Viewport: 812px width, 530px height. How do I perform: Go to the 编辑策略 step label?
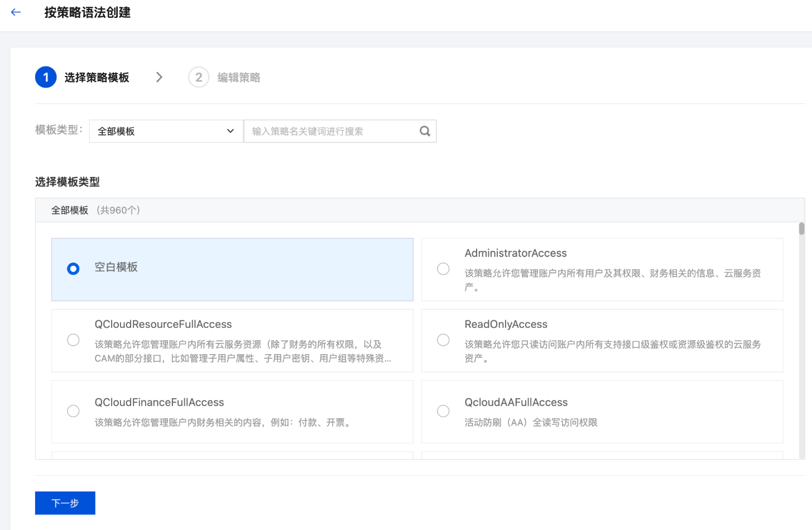pos(239,78)
